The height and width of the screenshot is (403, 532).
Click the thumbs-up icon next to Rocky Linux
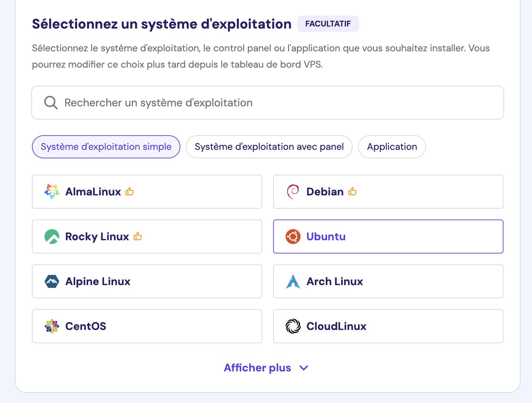[138, 236]
